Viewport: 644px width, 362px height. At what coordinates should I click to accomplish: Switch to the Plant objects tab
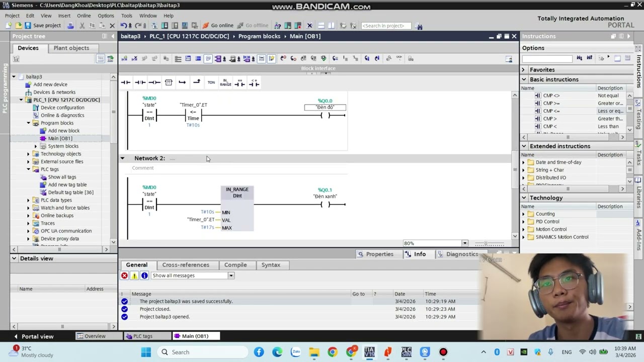pyautogui.click(x=71, y=48)
